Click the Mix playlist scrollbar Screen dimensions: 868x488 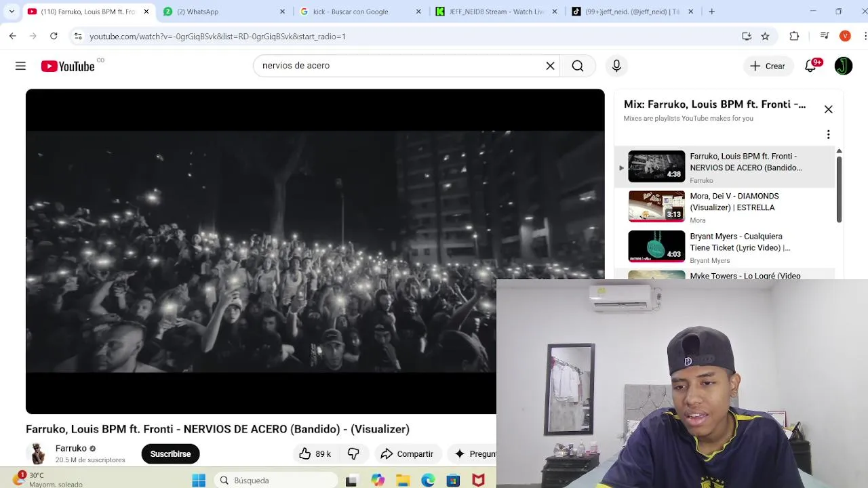(839, 189)
